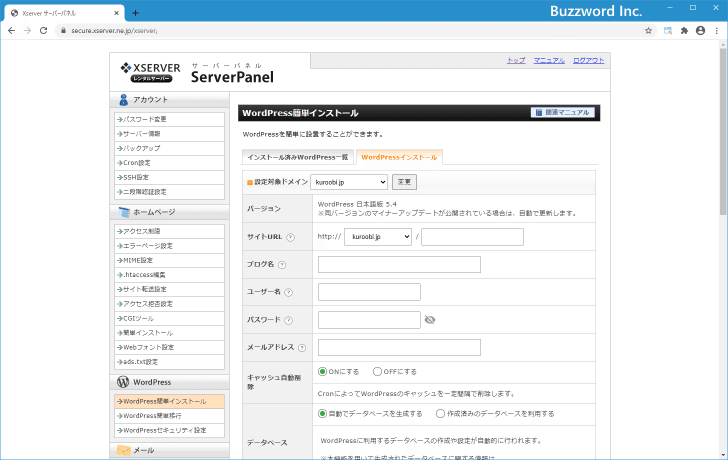The width and height of the screenshot is (728, 460).
Task: Open the extensions puzzle icon
Action: [684, 31]
